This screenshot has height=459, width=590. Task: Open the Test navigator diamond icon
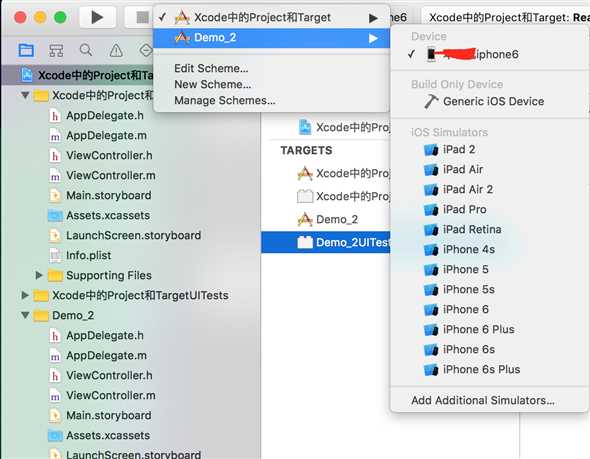[x=145, y=50]
